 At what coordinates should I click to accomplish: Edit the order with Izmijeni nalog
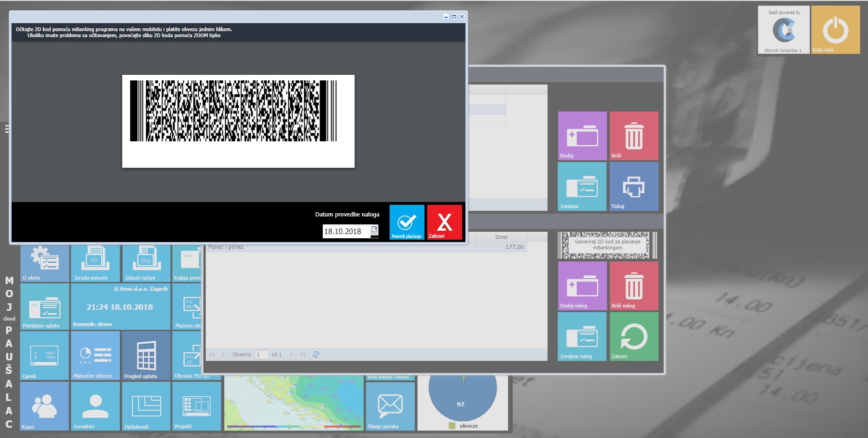(x=582, y=336)
